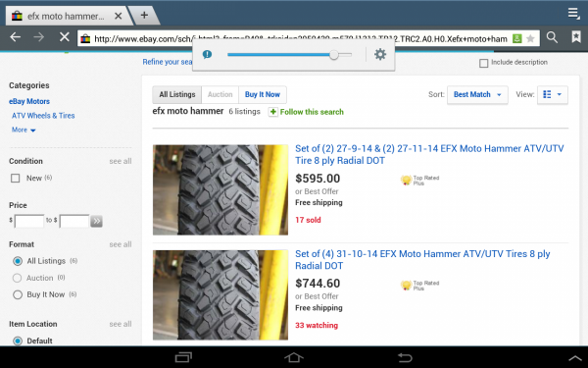
Task: Open settings gear in the slider popup
Action: point(380,54)
